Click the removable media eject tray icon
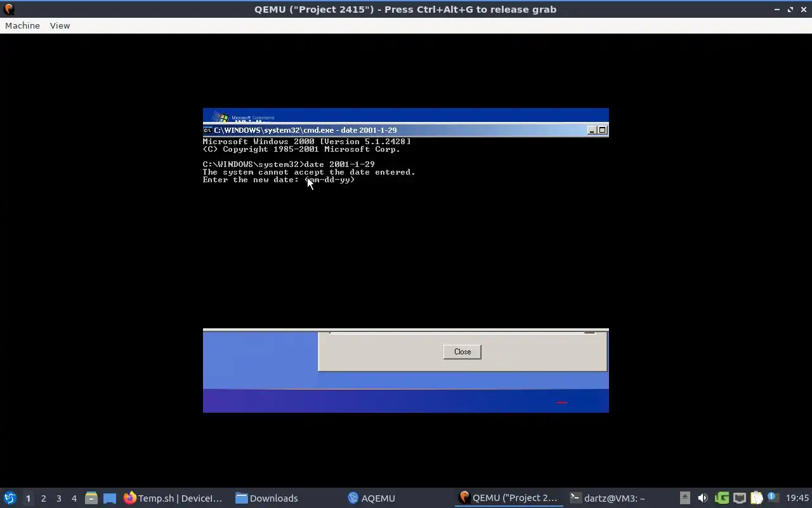This screenshot has width=812, height=508. point(684,498)
